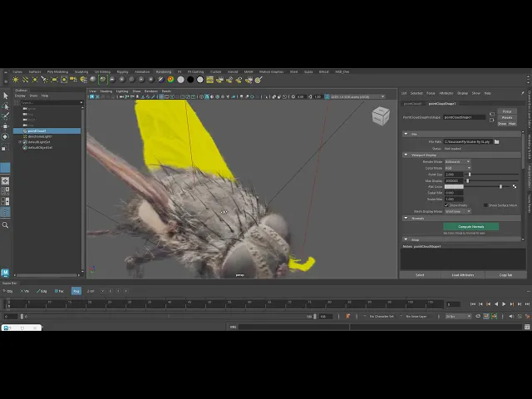Open the 24 fps frame rate dropdown
Screen dimensions: 532x399
458,316
